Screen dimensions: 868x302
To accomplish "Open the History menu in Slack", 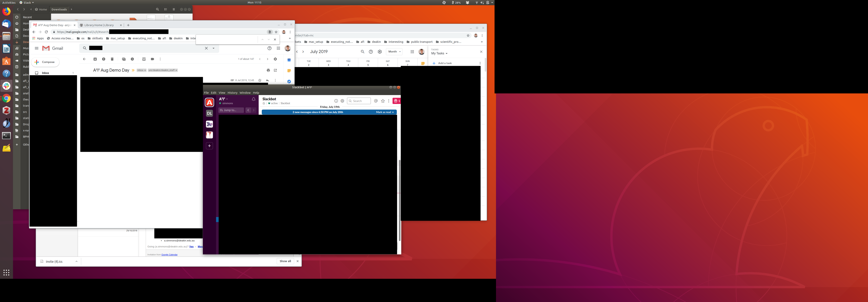I will tap(232, 93).
